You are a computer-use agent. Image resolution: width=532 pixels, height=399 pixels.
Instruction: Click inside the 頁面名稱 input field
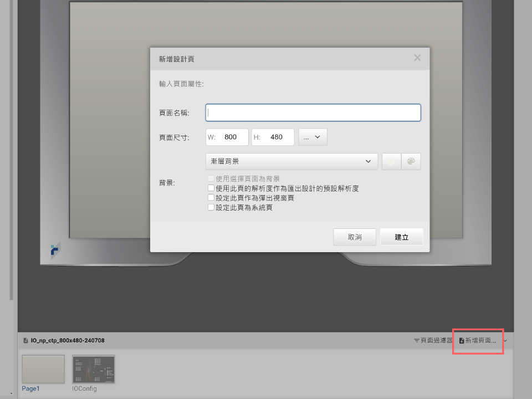(x=313, y=112)
